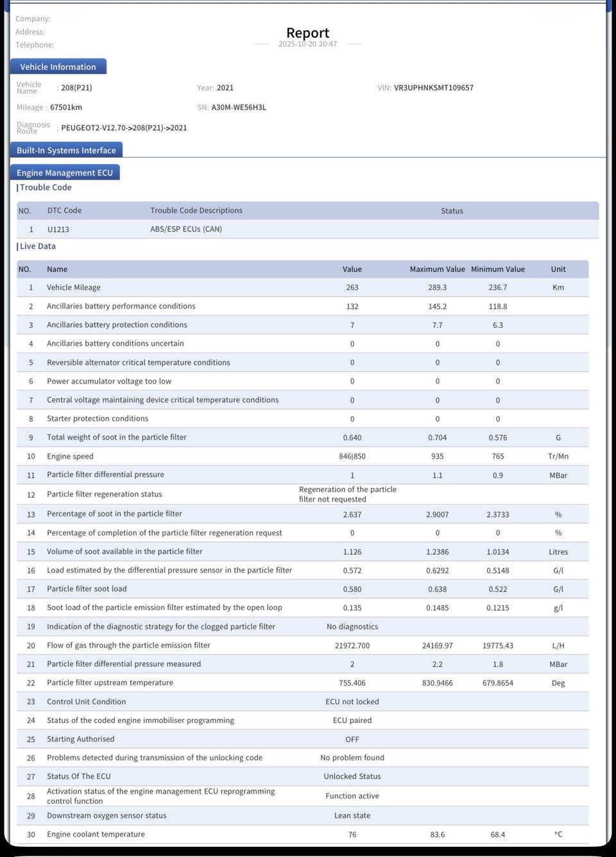Click the Status column header
This screenshot has height=857, width=616.
[x=452, y=211]
